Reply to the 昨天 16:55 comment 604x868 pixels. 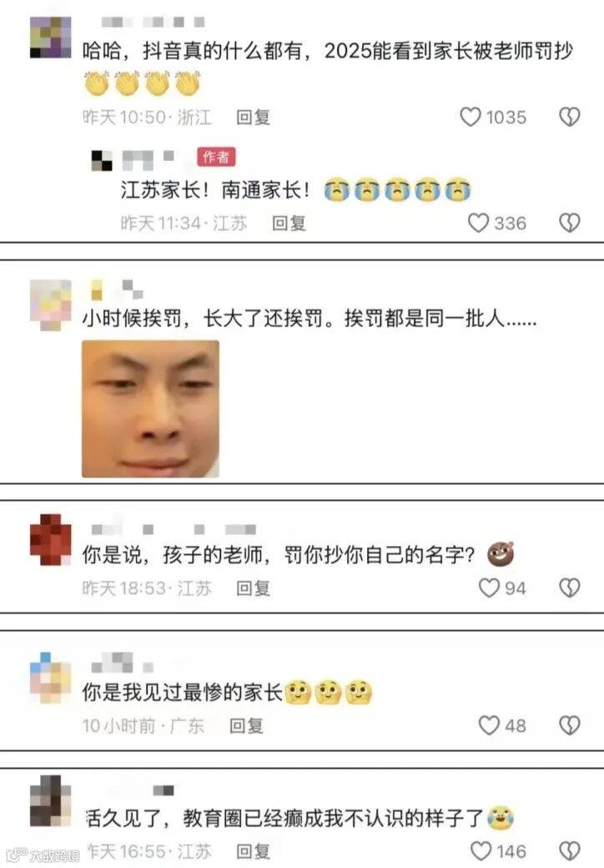[x=253, y=850]
